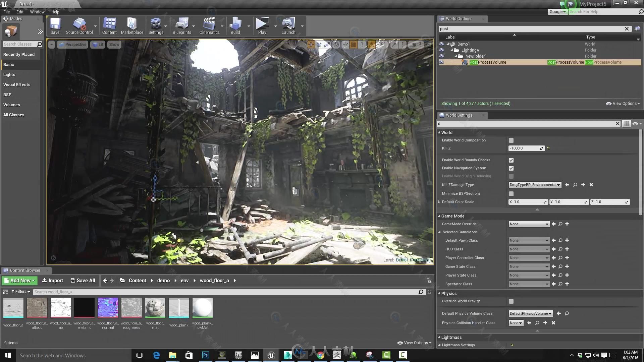Open Unreal Engine from Windows taskbar
The height and width of the screenshot is (362, 644).
pyautogui.click(x=271, y=355)
